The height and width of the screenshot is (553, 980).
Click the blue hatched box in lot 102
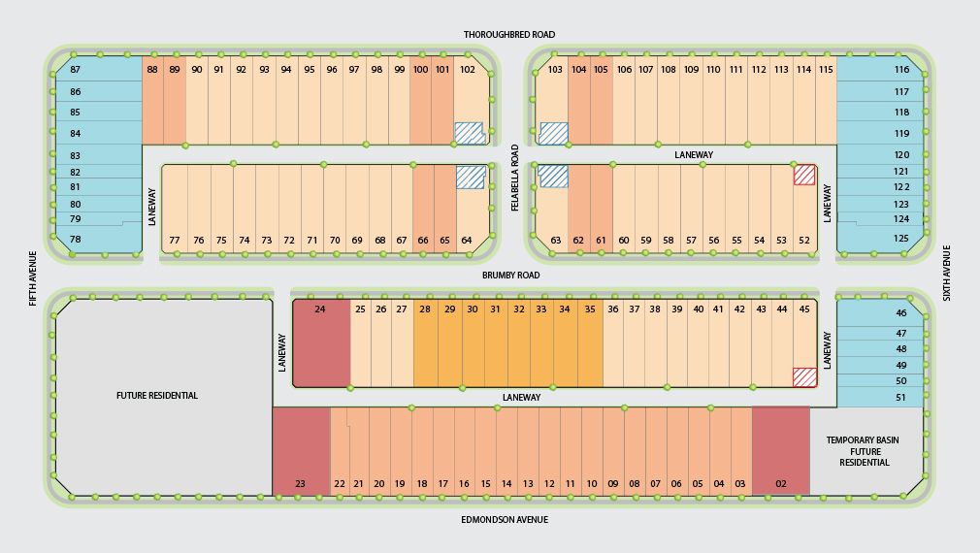[x=470, y=133]
